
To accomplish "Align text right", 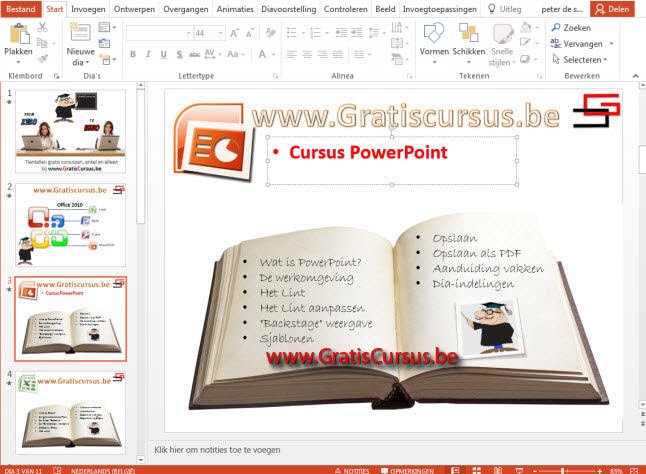I will 323,54.
